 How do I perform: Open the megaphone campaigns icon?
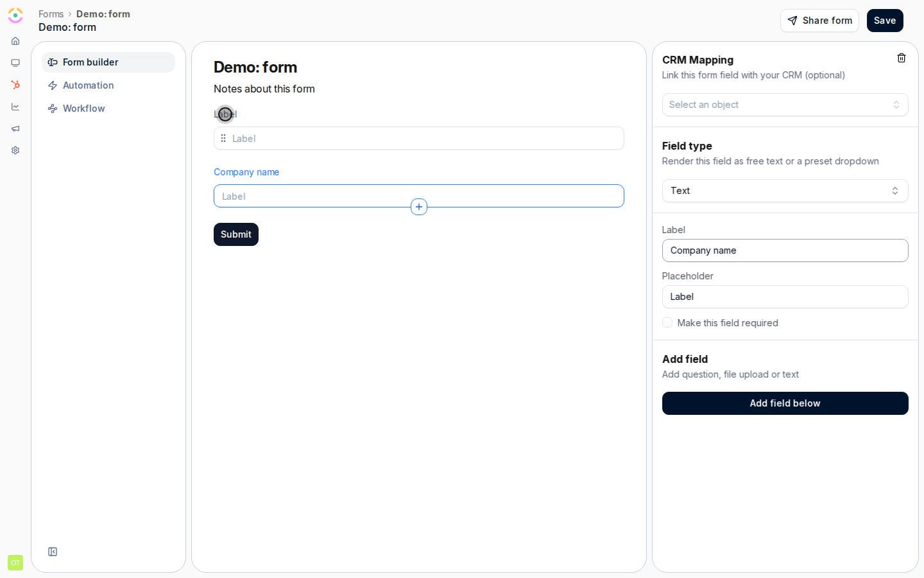15,128
